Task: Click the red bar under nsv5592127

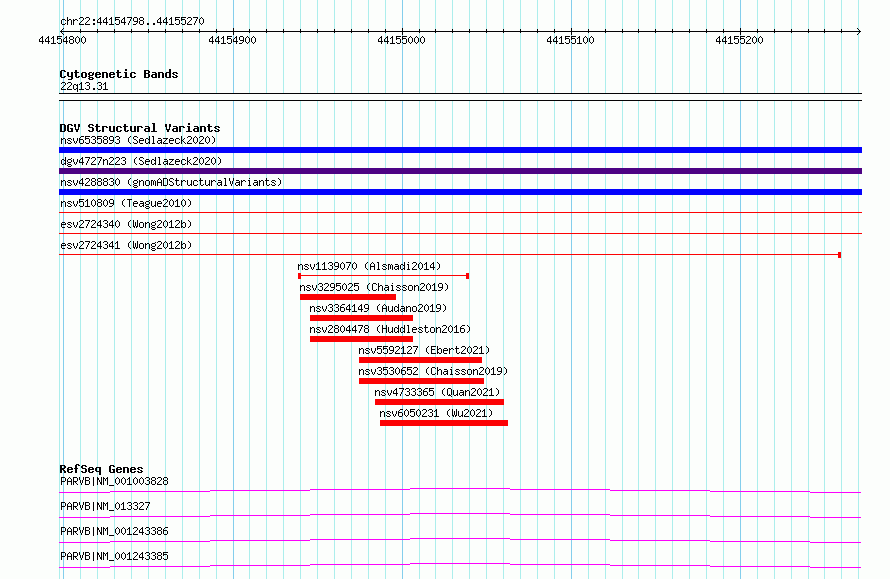Action: [421, 360]
